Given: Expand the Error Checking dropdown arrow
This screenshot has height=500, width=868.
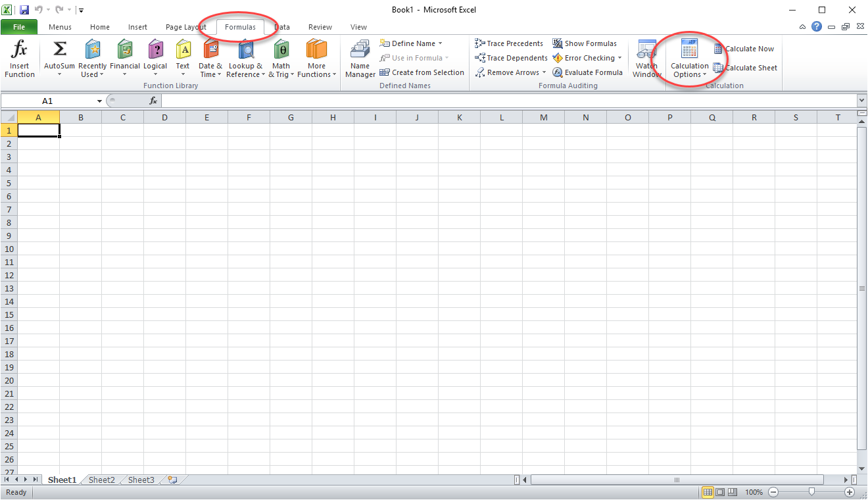Looking at the screenshot, I should pyautogui.click(x=619, y=58).
